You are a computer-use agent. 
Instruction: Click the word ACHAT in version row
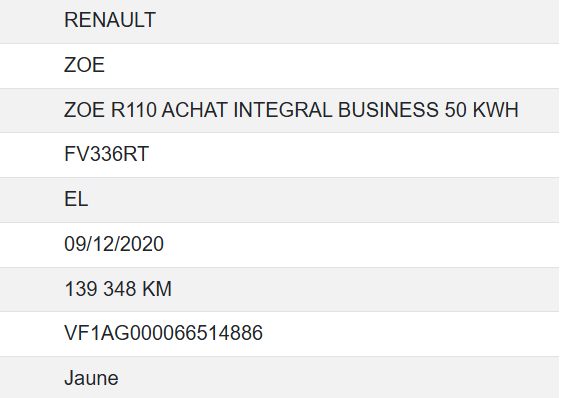pos(195,109)
